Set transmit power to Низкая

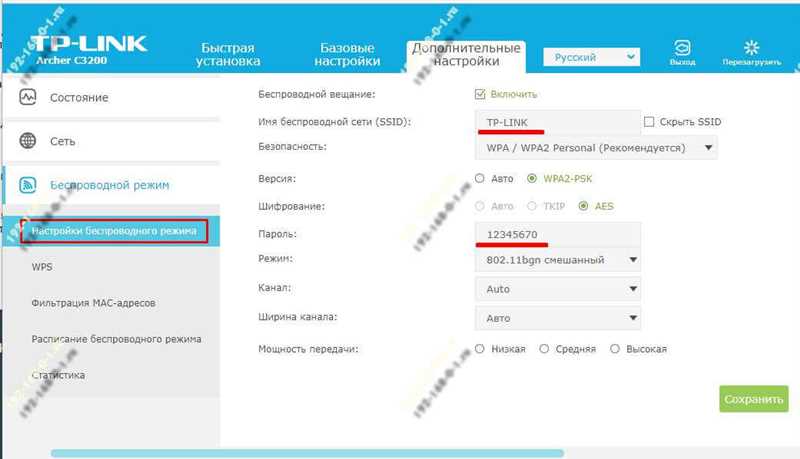tap(480, 349)
